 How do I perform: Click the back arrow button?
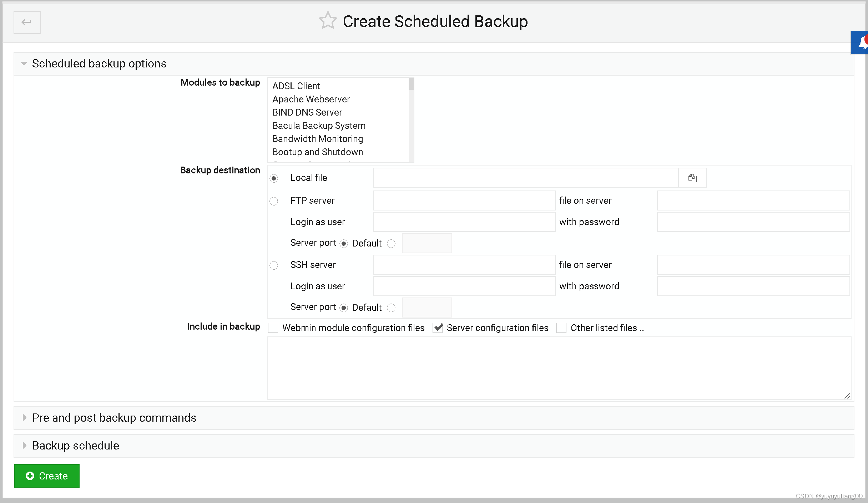[27, 22]
